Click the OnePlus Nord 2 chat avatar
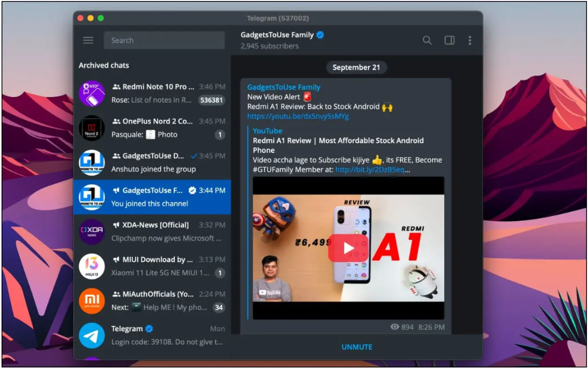The image size is (588, 369). (92, 128)
